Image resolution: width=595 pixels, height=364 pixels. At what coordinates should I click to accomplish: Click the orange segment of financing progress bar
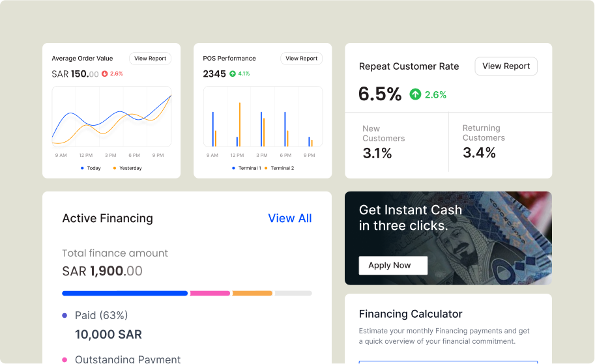252,293
